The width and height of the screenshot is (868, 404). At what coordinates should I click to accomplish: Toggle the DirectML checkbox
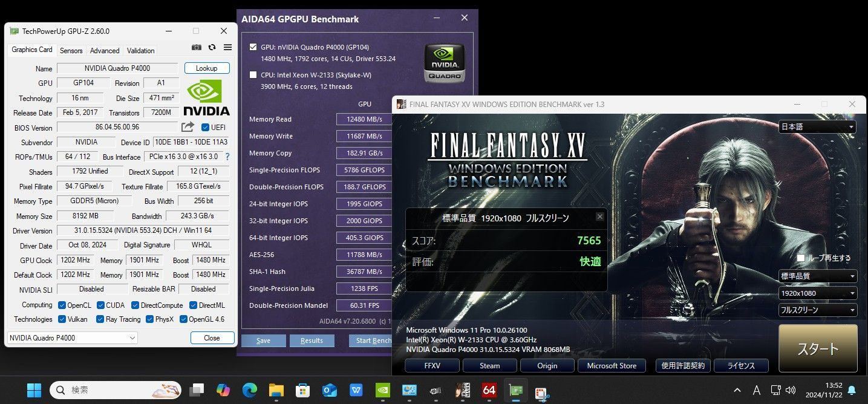[x=194, y=305]
